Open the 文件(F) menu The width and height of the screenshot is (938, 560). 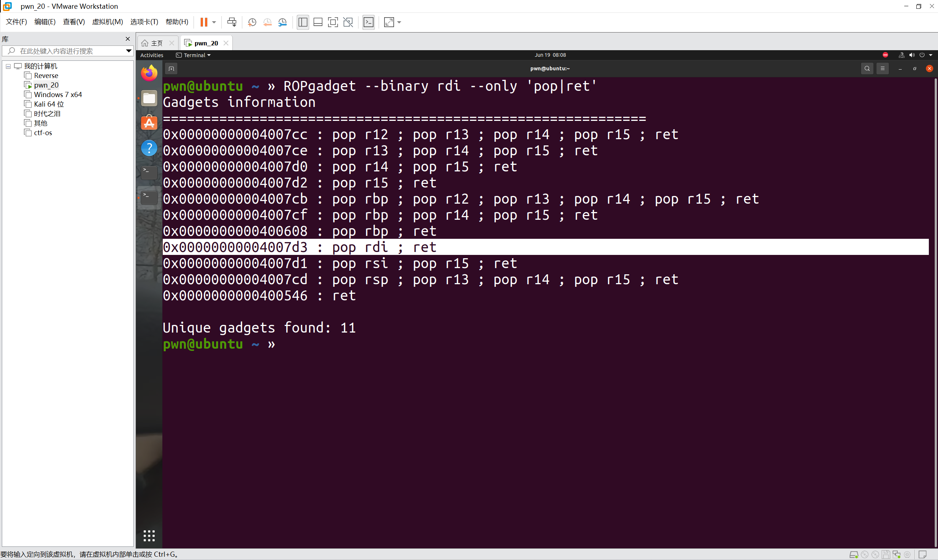tap(16, 22)
